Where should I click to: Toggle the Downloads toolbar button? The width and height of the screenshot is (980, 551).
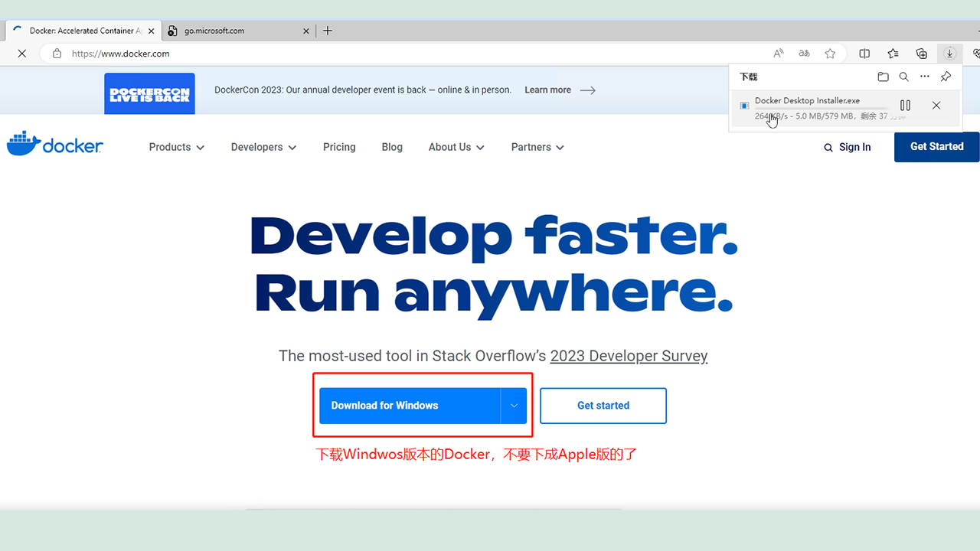(x=949, y=54)
